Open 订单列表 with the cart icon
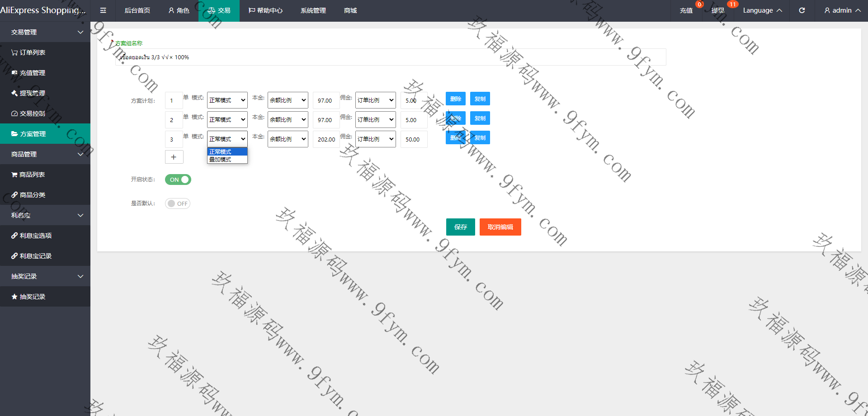868x416 pixels. coord(28,52)
